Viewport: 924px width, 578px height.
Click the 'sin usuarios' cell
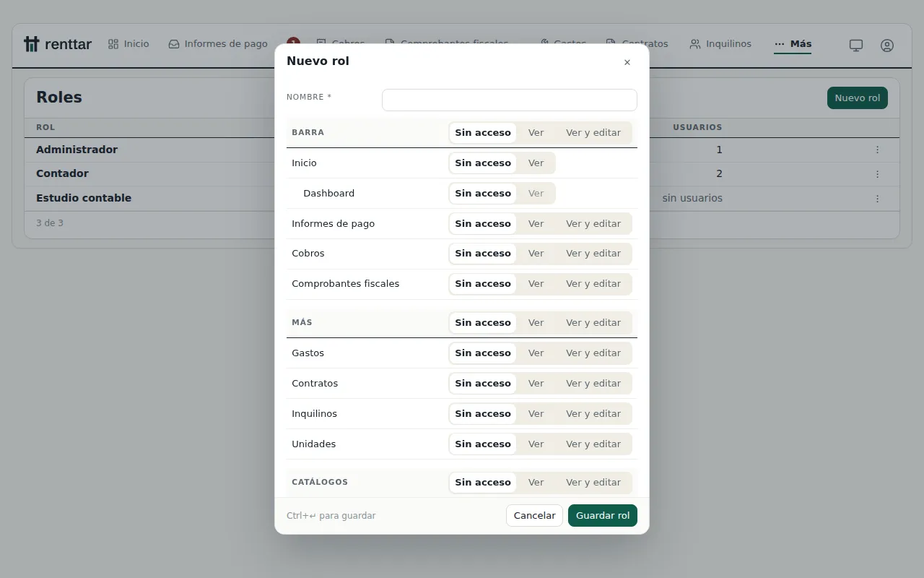click(x=692, y=198)
